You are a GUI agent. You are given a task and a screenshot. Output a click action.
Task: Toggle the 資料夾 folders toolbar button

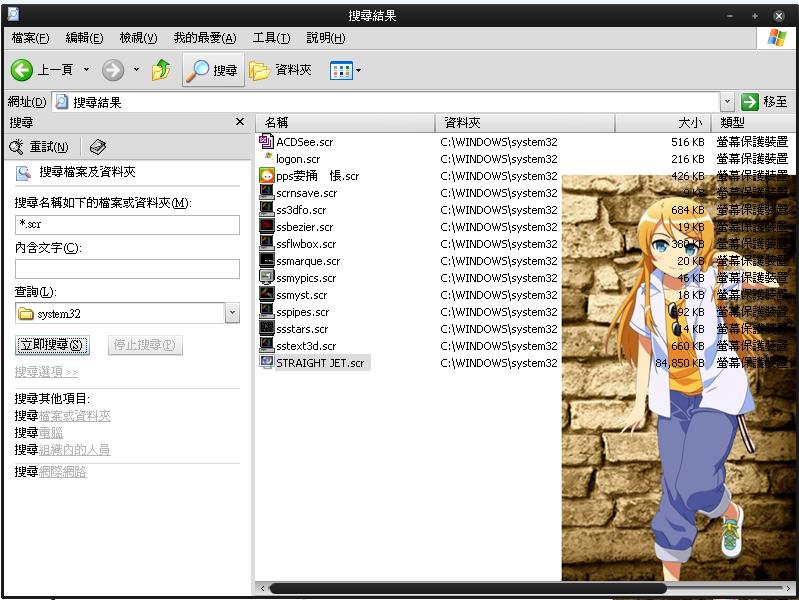[280, 70]
